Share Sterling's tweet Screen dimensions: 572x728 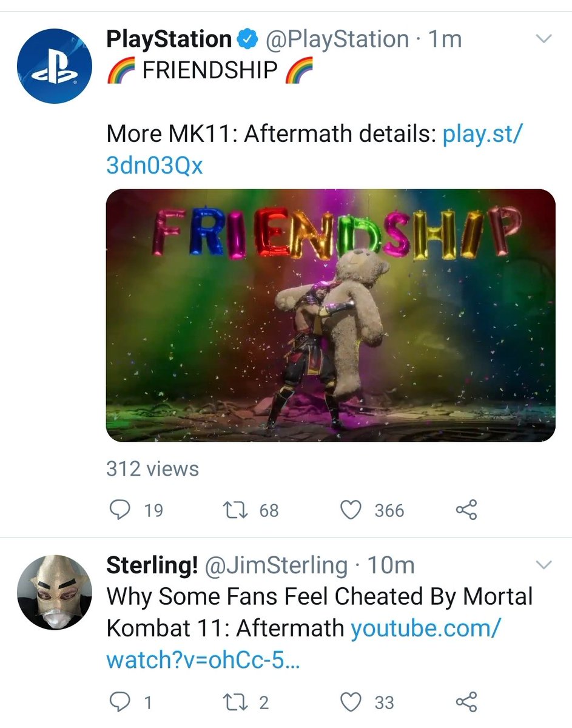tap(466, 703)
